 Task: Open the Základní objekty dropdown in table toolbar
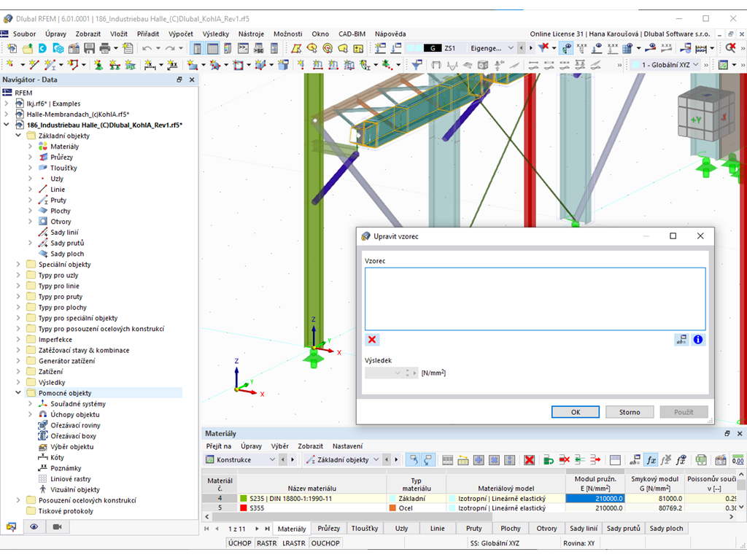tap(343, 459)
